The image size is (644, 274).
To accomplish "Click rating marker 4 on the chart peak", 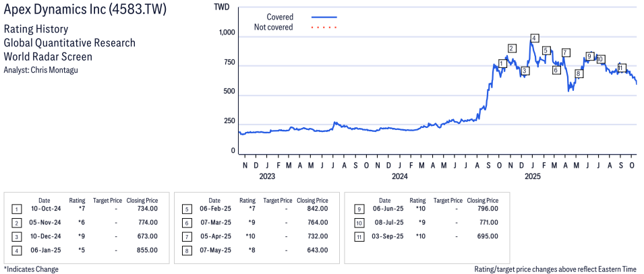I will (x=534, y=38).
